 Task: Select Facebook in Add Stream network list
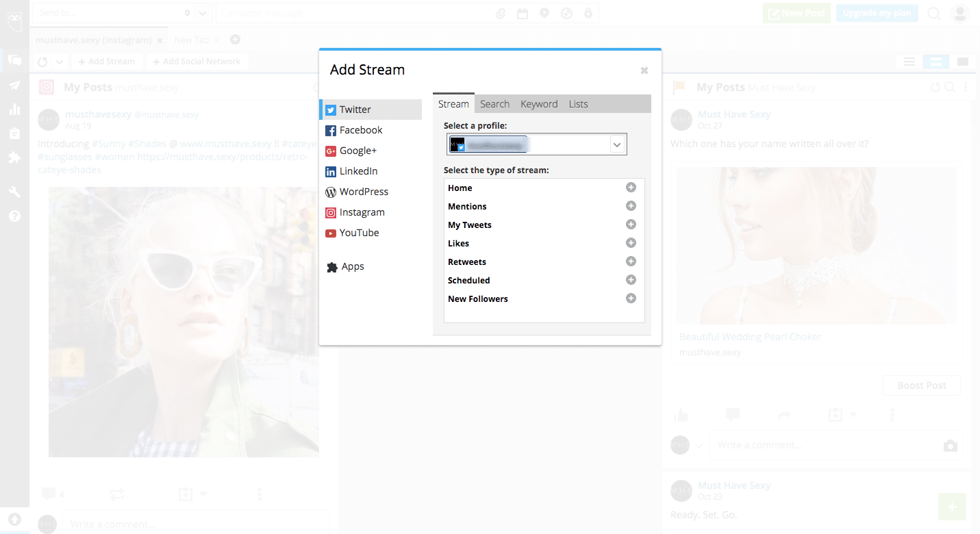[x=371, y=130]
